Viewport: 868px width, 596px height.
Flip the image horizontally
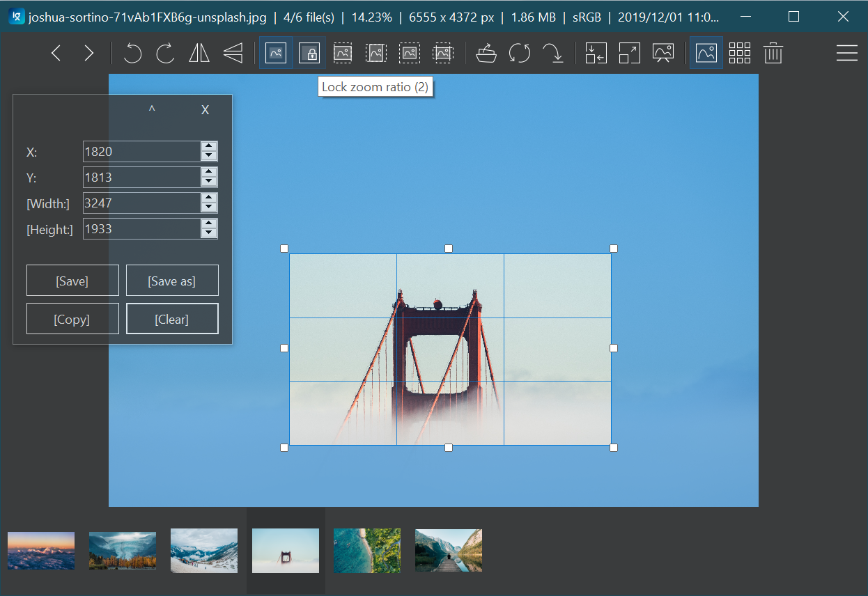click(199, 53)
